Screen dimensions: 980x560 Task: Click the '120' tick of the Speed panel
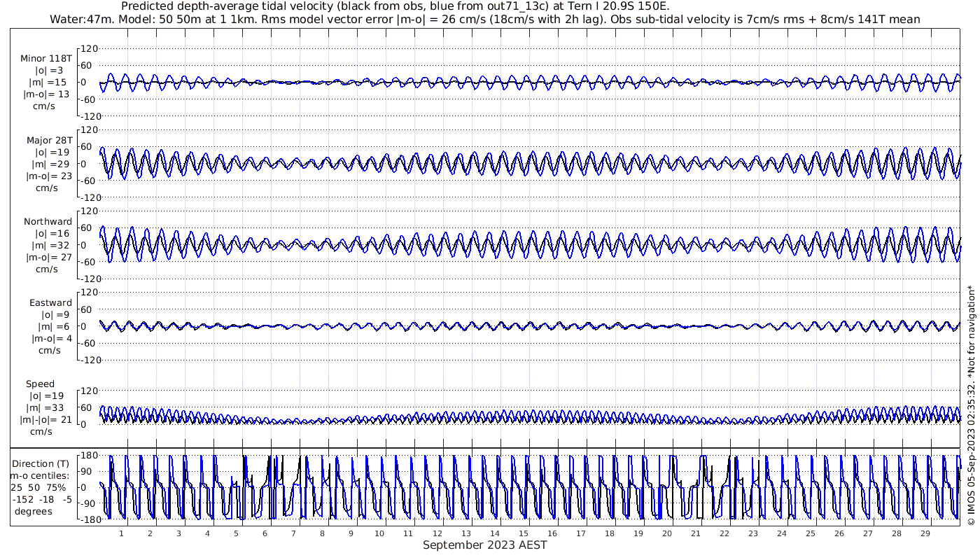[90, 391]
